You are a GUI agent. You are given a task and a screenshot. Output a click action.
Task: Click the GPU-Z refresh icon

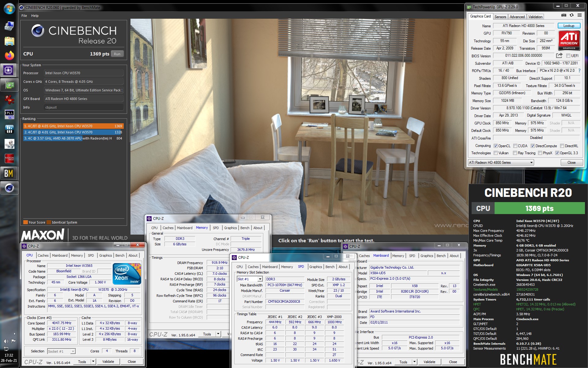571,15
